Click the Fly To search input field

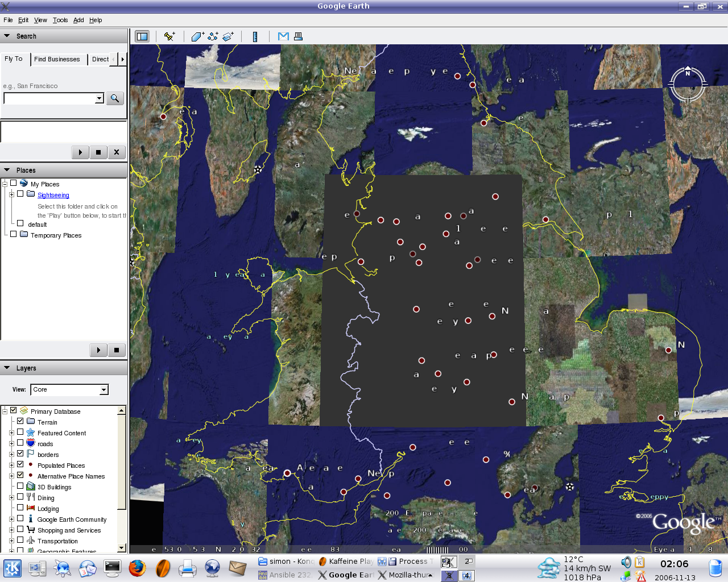click(x=49, y=98)
